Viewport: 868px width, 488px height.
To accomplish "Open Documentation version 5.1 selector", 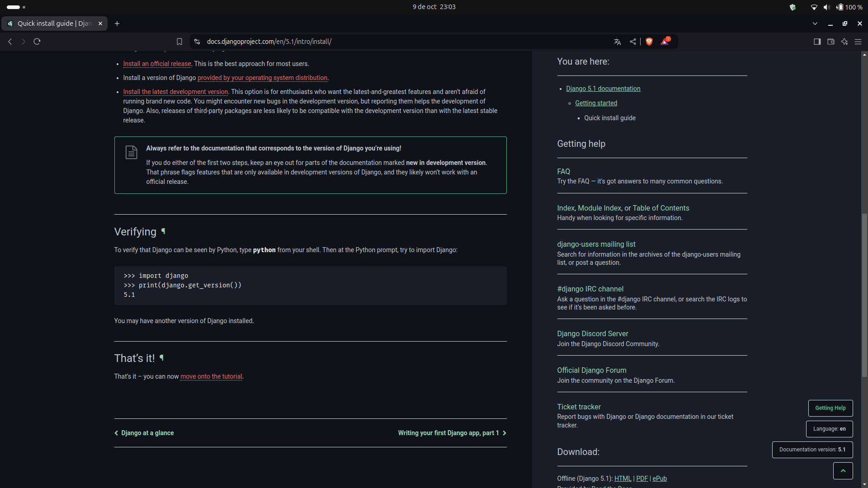I will point(812,450).
